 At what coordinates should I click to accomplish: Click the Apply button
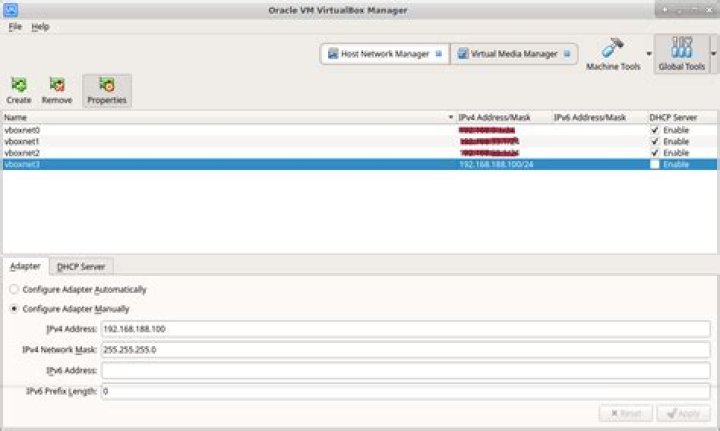coord(684,414)
